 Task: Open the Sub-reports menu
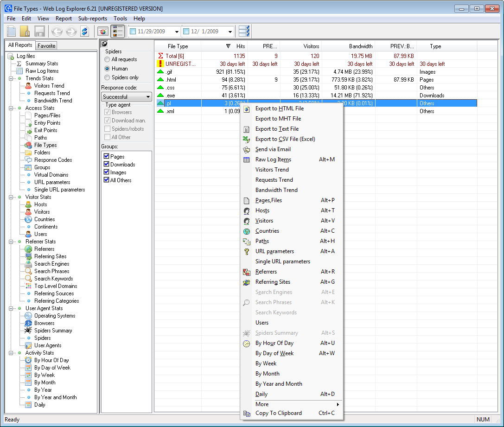pos(93,19)
